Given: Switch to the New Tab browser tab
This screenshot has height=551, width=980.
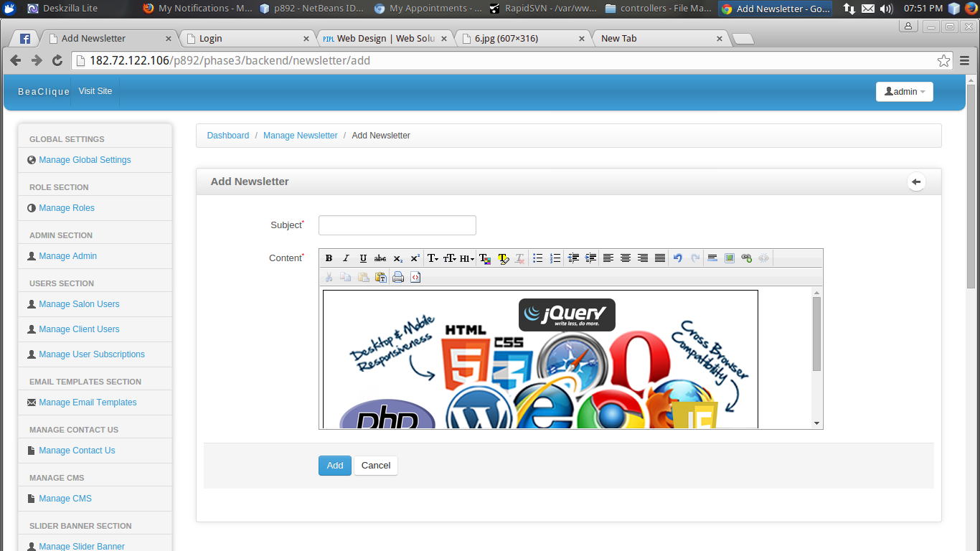Looking at the screenshot, I should click(x=661, y=39).
